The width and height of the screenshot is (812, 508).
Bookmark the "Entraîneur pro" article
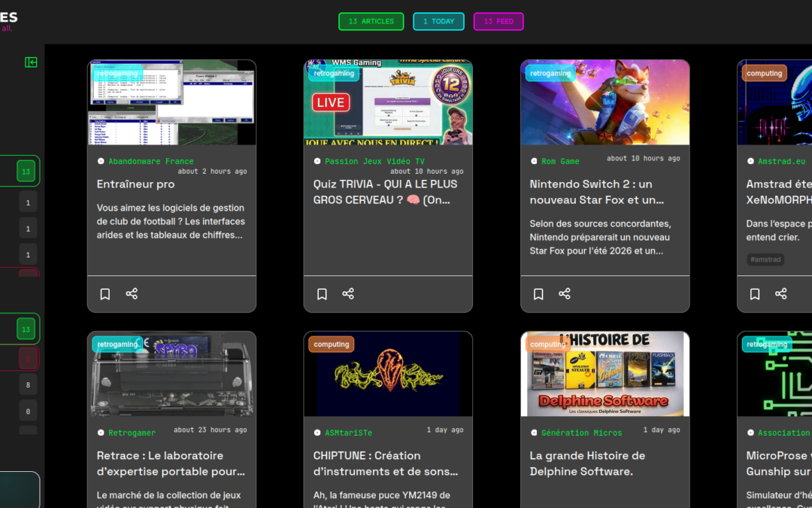tap(105, 294)
